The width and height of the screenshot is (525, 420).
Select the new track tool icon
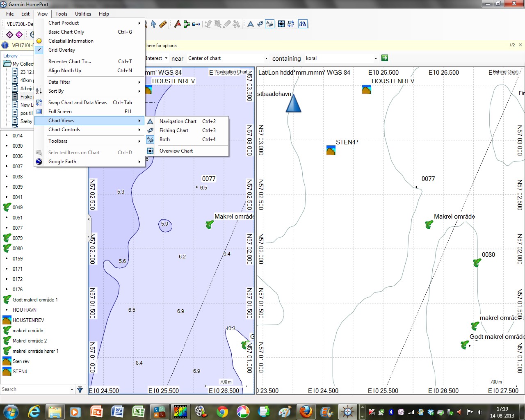pyautogui.click(x=196, y=24)
